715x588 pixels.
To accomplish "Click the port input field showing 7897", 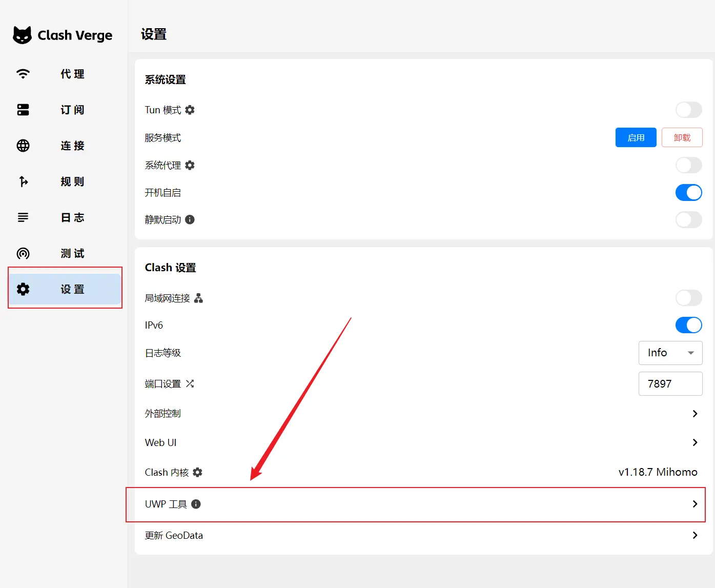I will tap(670, 383).
